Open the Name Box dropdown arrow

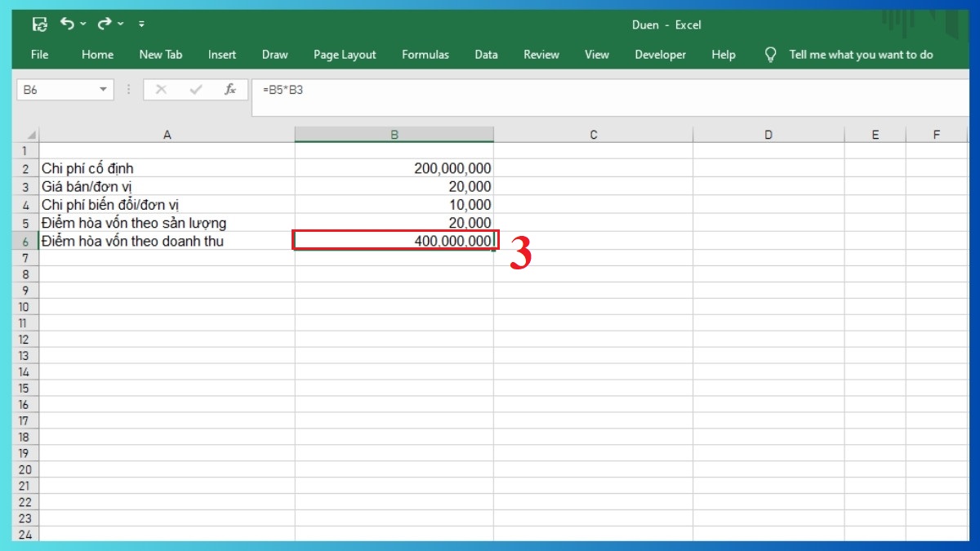104,90
